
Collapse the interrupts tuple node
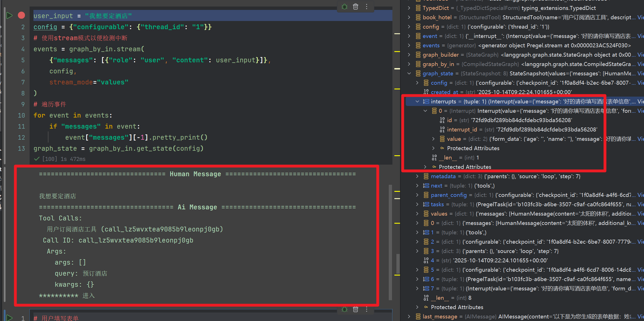417,101
